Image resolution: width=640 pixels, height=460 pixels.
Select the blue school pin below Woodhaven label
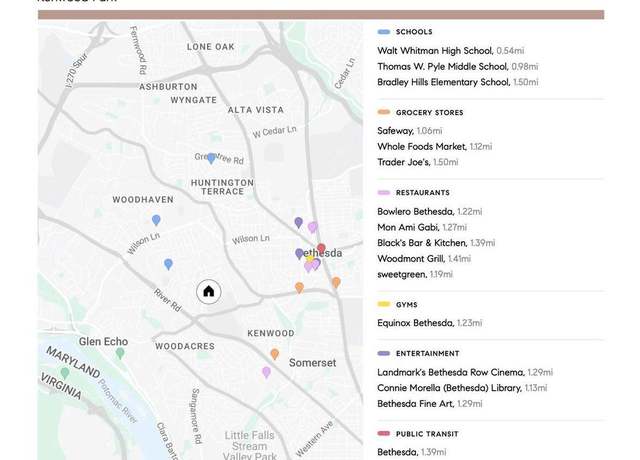(x=156, y=220)
